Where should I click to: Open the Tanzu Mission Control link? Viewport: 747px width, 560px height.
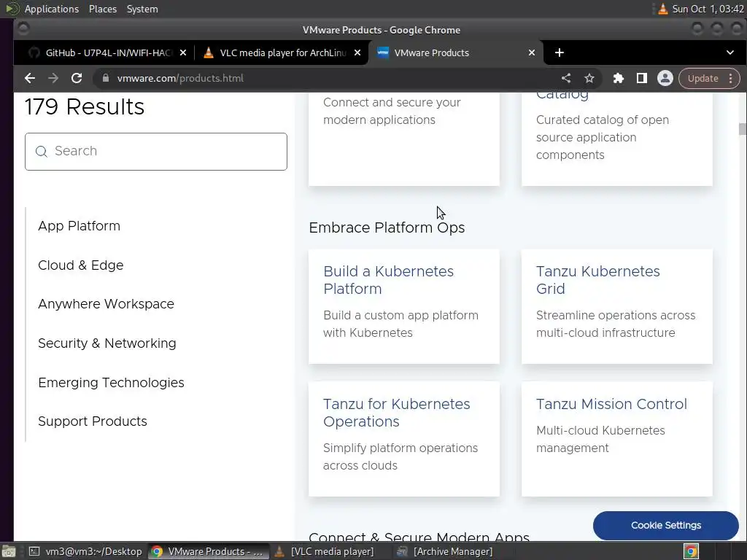[x=611, y=404]
